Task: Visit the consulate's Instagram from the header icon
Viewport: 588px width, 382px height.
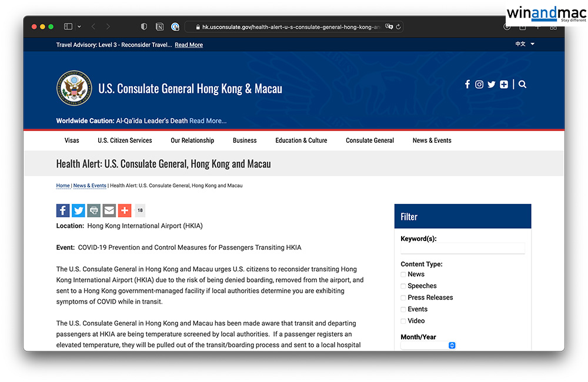Action: 479,85
